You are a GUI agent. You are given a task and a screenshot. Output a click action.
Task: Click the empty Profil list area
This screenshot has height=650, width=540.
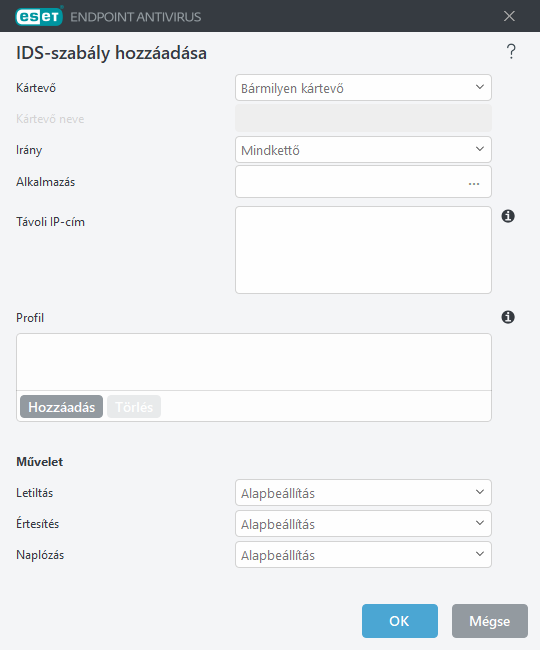[254, 362]
